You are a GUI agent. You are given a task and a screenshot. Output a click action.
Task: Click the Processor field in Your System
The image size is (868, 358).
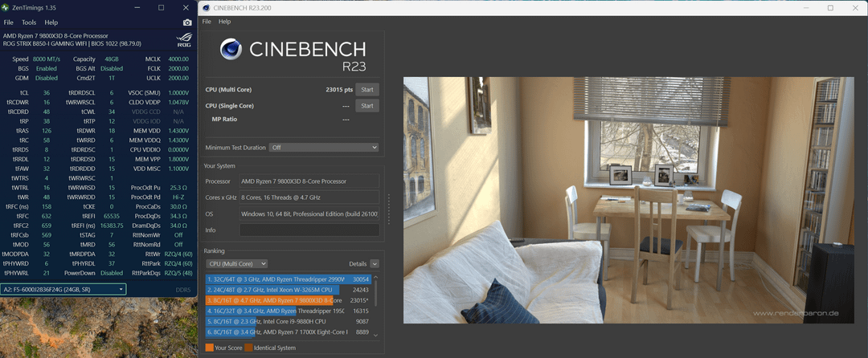(309, 181)
